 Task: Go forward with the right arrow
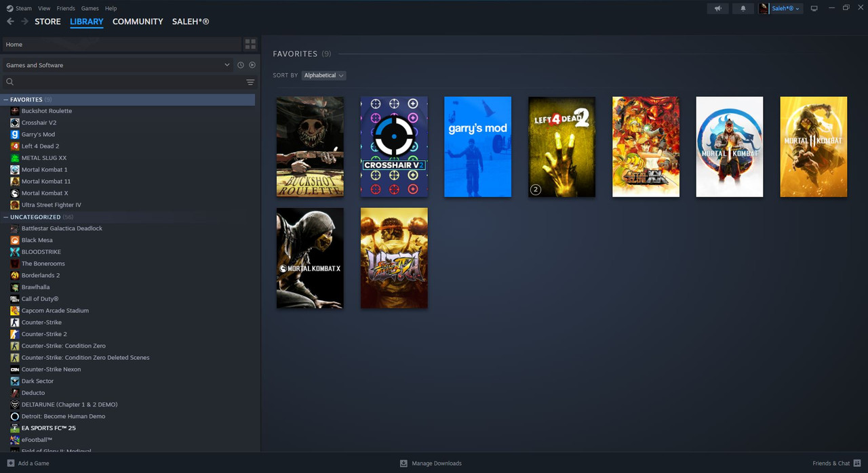point(24,22)
